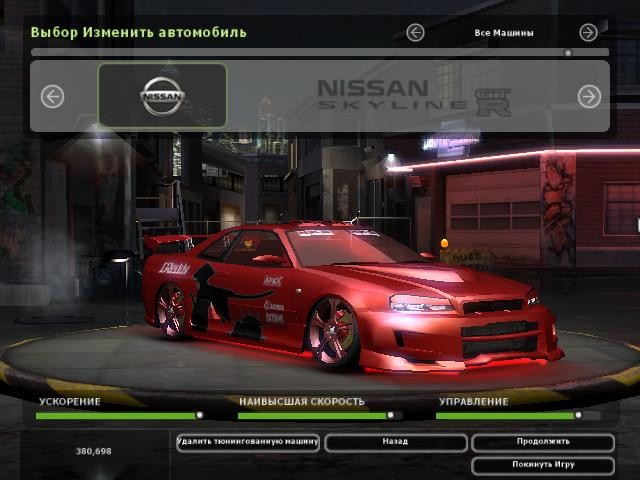Screen dimensions: 640x480
Task: Click the Все Машины category label
Action: click(x=504, y=33)
